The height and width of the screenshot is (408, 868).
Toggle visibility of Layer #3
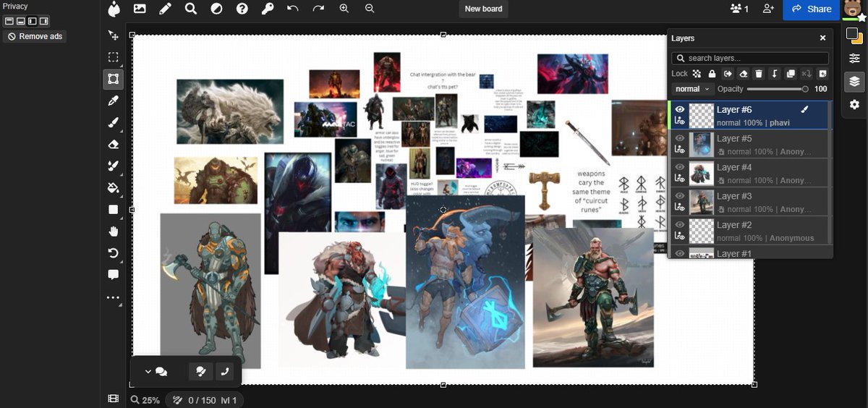(679, 195)
